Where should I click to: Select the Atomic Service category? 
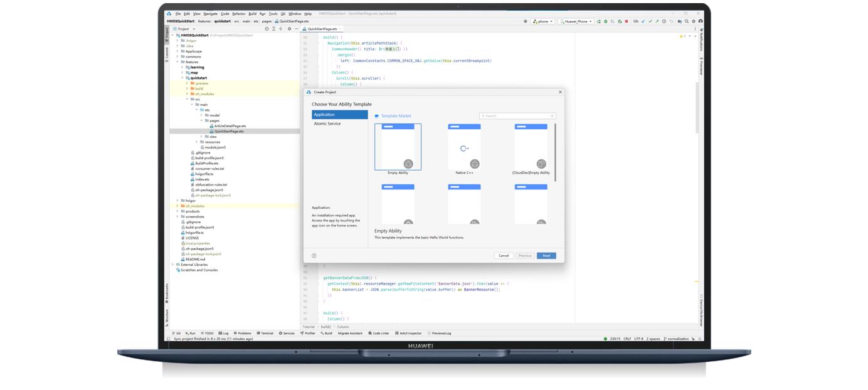(x=327, y=124)
